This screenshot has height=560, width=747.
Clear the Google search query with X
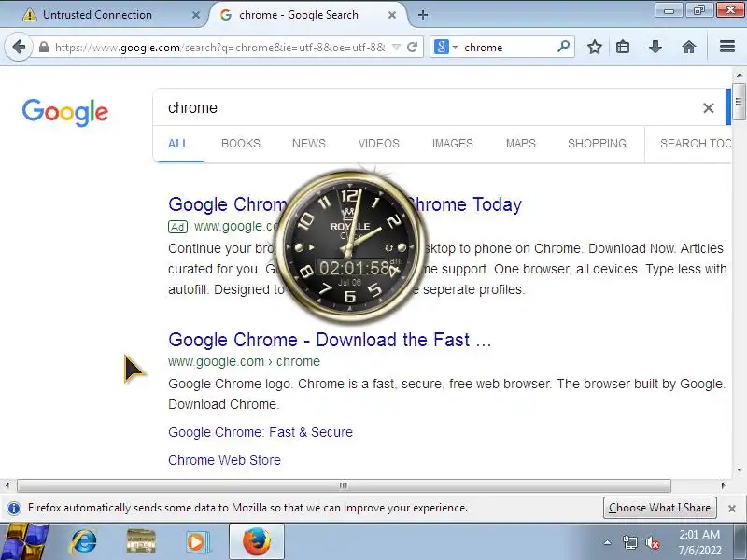[x=708, y=108]
